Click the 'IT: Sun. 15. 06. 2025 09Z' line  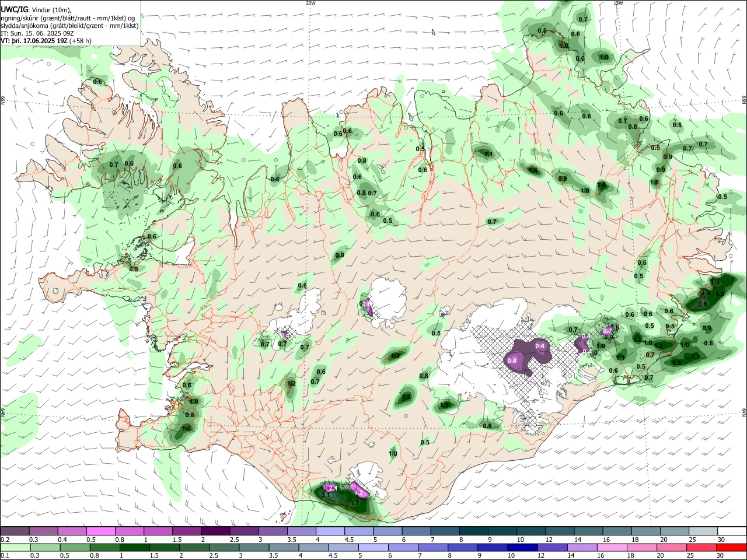pos(37,33)
